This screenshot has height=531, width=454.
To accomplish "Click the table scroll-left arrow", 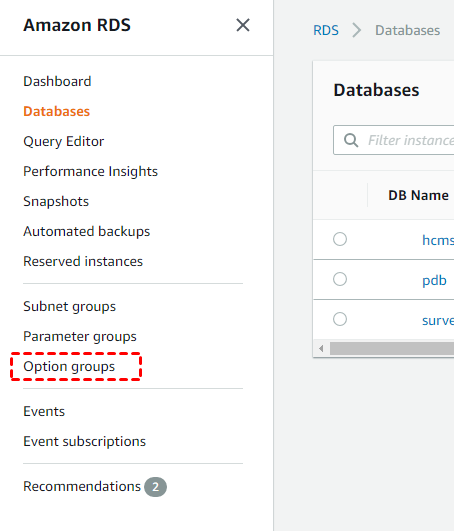I will 321,348.
